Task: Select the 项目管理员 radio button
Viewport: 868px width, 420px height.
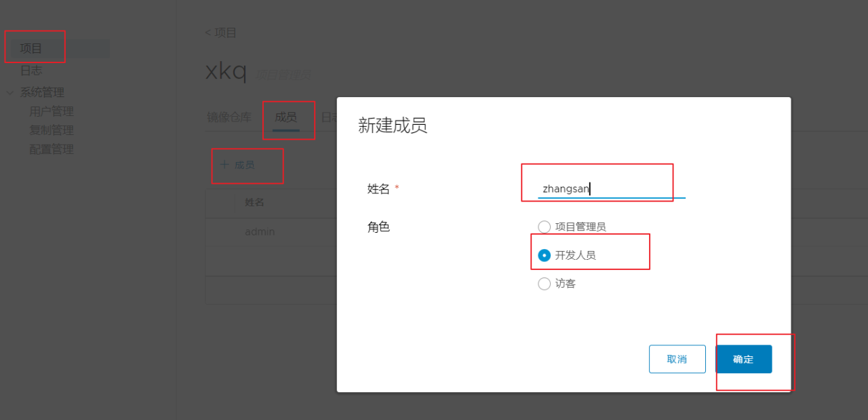Action: point(544,227)
